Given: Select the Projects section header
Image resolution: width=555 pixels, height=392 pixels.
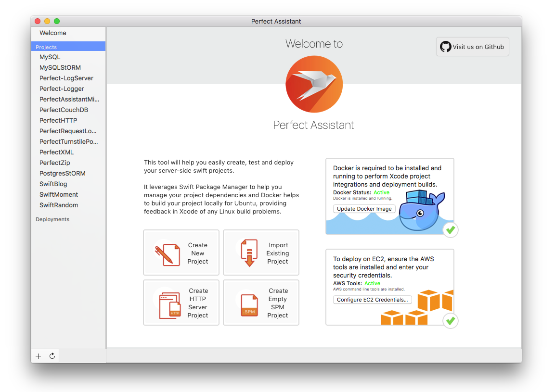Looking at the screenshot, I should 68,47.
